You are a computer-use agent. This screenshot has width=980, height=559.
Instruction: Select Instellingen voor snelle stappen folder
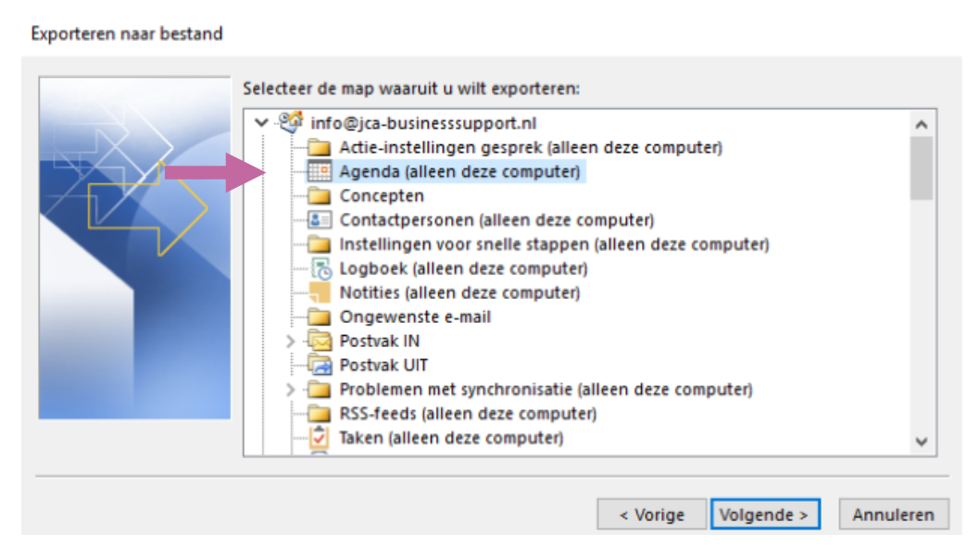[x=554, y=244]
